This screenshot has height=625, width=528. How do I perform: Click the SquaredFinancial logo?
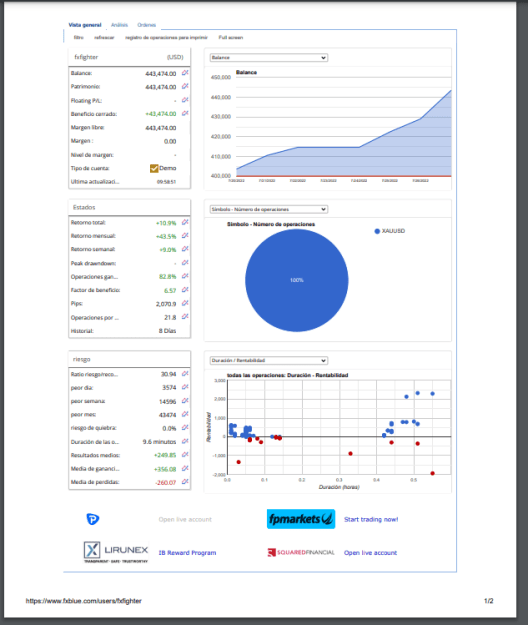[301, 552]
